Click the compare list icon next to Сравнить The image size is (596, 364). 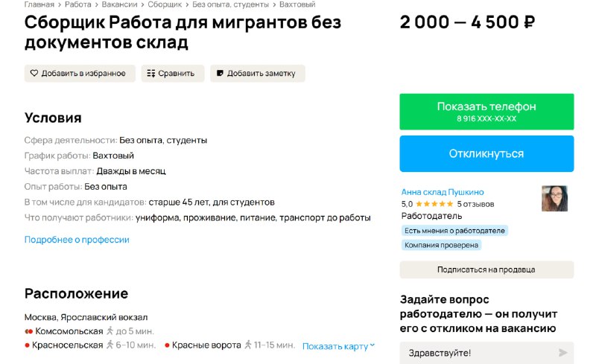point(151,74)
